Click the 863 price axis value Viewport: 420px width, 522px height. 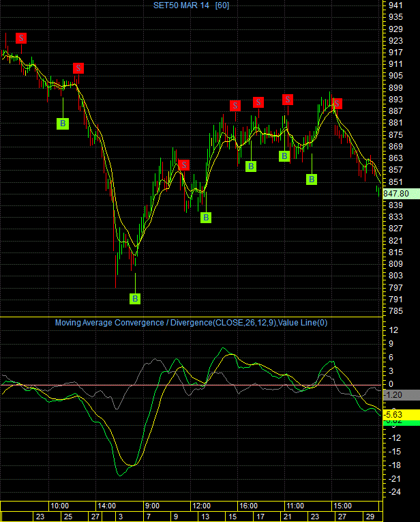(395, 158)
